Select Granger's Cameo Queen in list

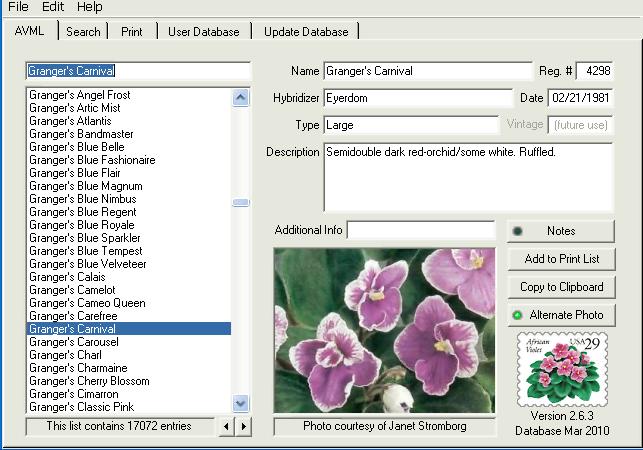point(129,303)
